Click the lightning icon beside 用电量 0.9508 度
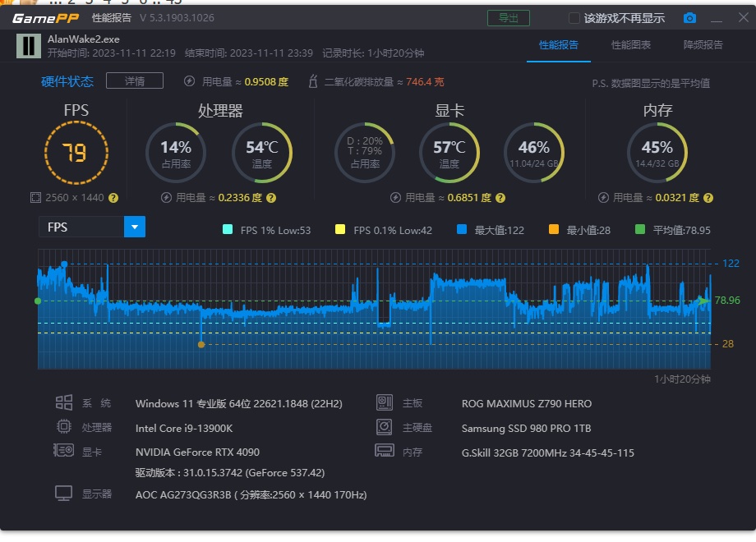 click(190, 81)
